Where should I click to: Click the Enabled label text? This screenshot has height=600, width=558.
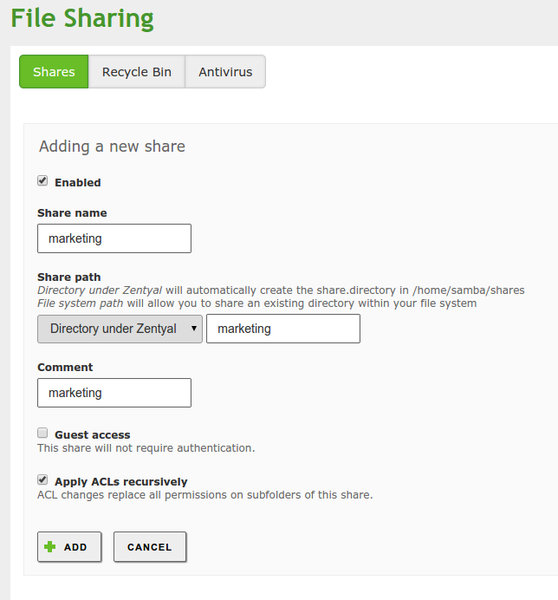tap(78, 183)
